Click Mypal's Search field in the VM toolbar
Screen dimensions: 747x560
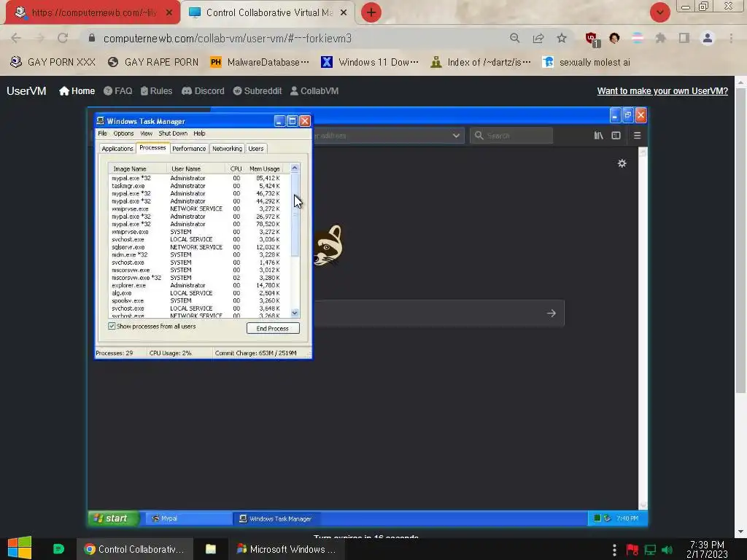(x=511, y=136)
